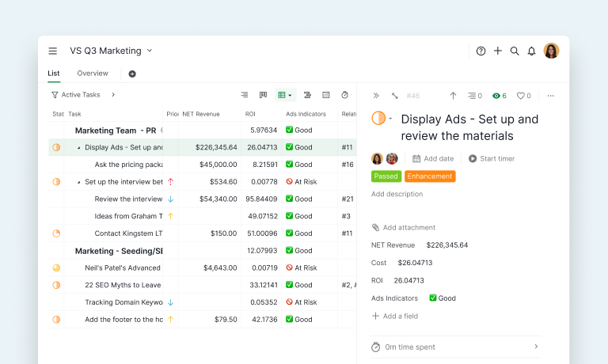Viewport: 608px width, 364px height.
Task: Click the Add description field
Action: [x=397, y=194]
